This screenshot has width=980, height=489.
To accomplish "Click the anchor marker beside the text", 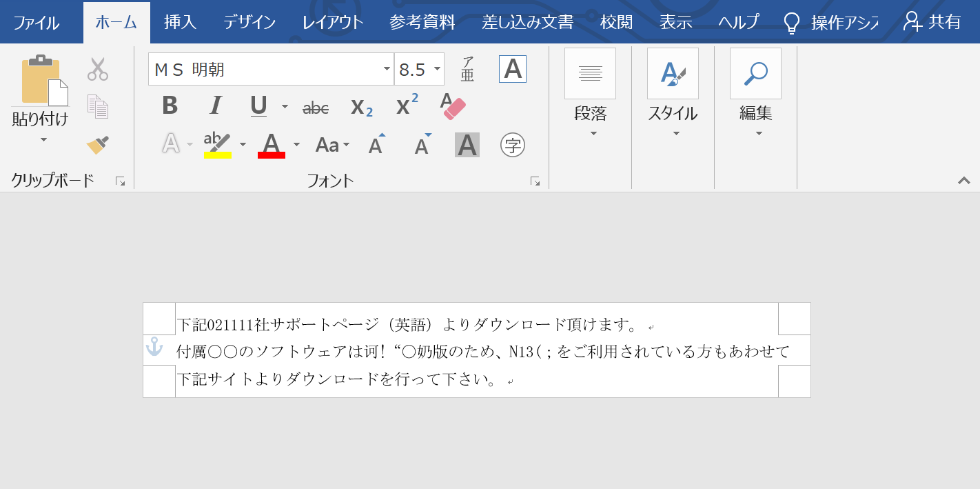I will point(154,347).
